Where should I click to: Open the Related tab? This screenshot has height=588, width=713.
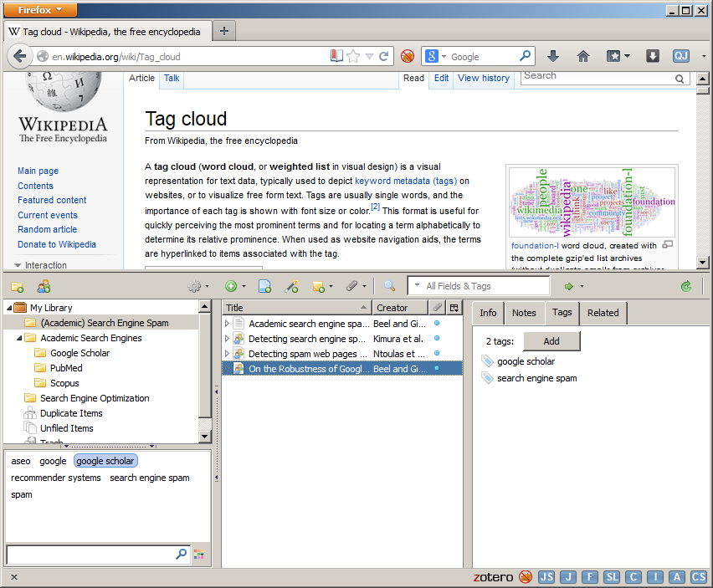pos(603,313)
